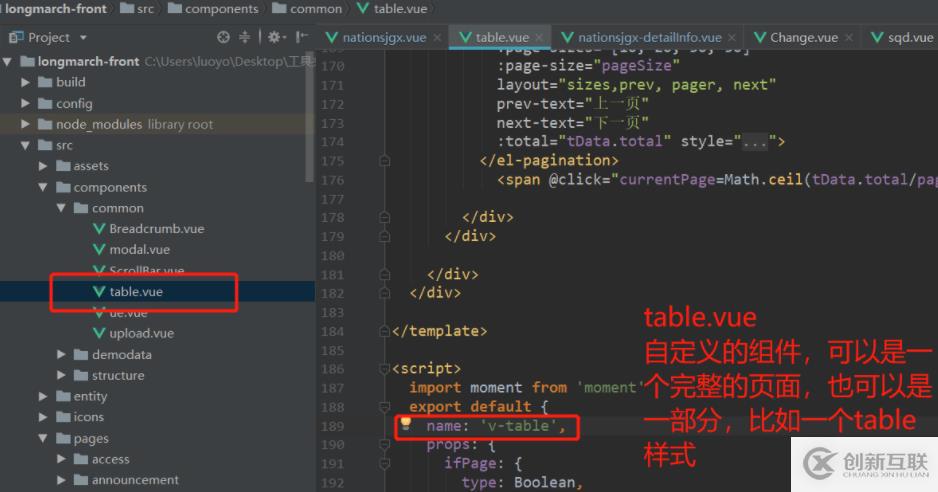Viewport: 938px width, 492px height.
Task: Click the Vue icon beside modal.vue
Action: [x=99, y=250]
